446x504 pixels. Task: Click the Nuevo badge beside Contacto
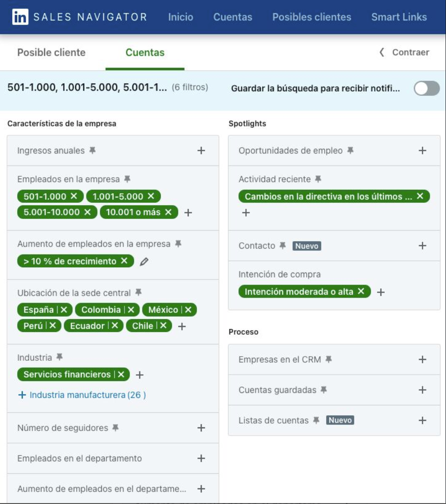(307, 246)
